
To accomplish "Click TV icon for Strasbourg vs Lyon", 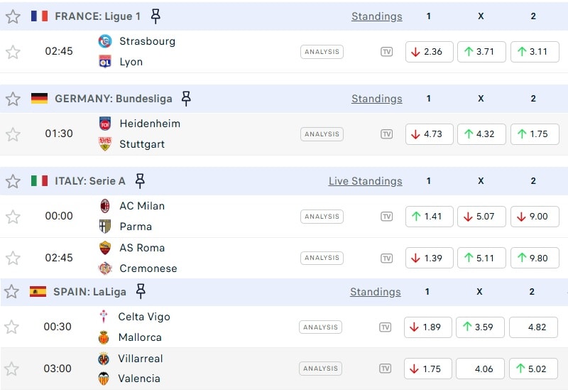I will [386, 52].
